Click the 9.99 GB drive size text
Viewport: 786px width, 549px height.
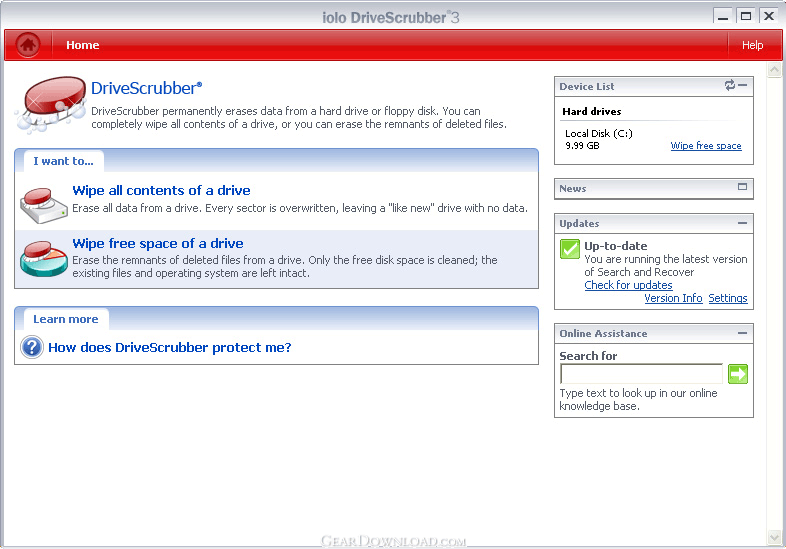pos(582,146)
